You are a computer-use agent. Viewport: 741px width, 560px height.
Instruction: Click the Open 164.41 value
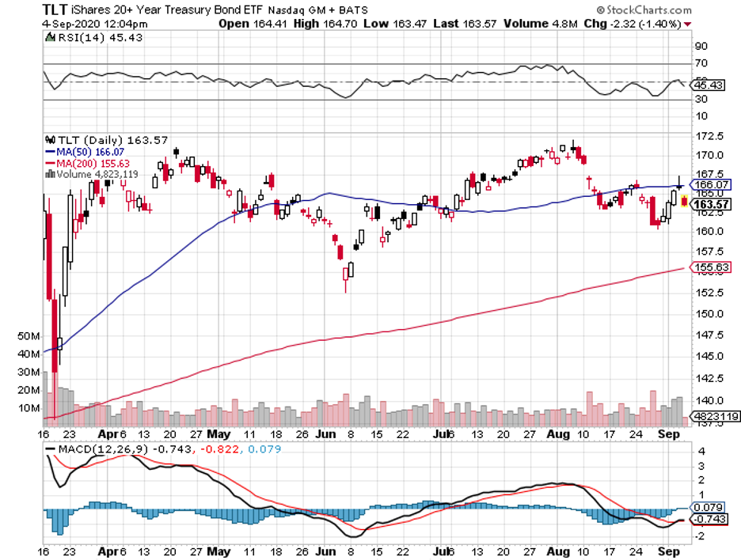(253, 24)
